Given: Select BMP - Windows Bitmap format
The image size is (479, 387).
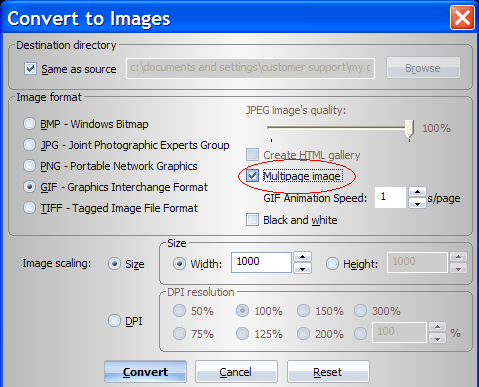Looking at the screenshot, I should click(29, 124).
